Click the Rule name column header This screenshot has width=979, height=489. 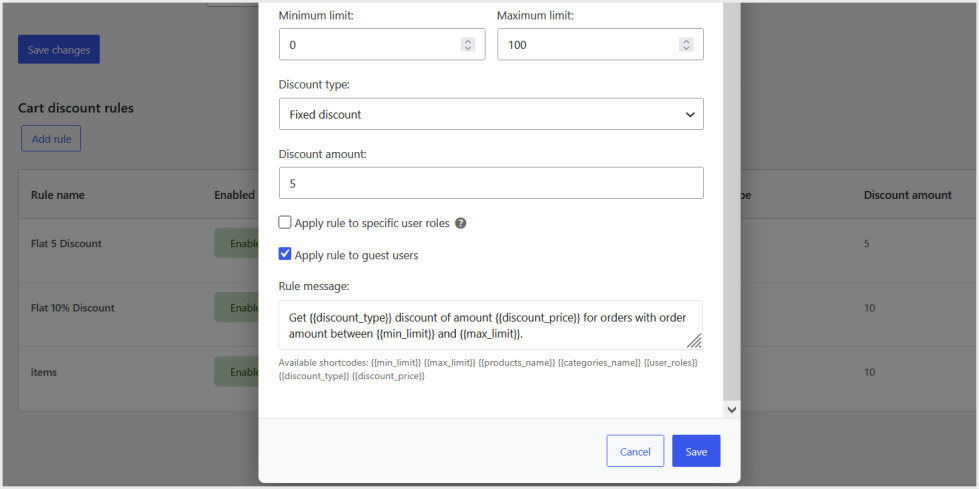click(57, 195)
